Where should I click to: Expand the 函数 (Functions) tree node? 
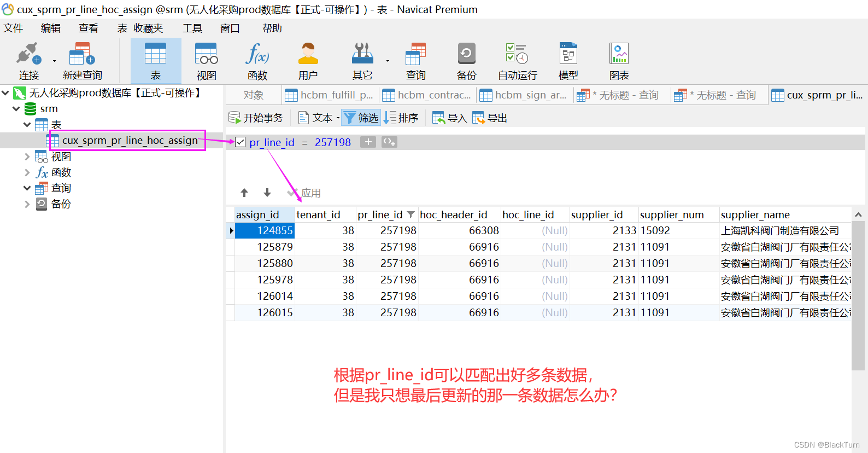point(27,172)
